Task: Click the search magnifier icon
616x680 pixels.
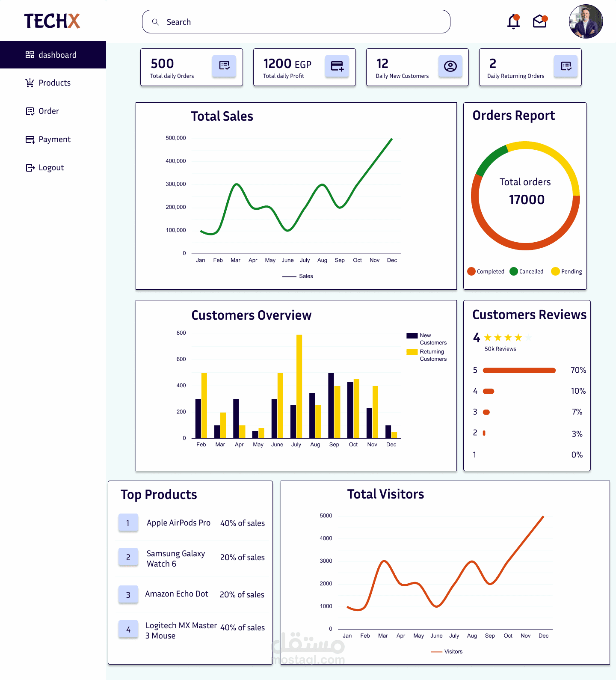Action: [x=156, y=22]
